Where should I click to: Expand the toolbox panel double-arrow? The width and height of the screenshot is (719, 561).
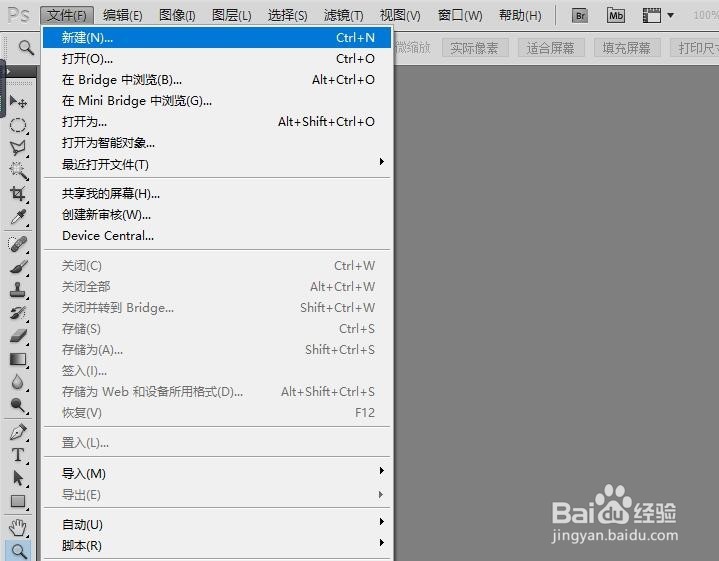click(x=8, y=72)
